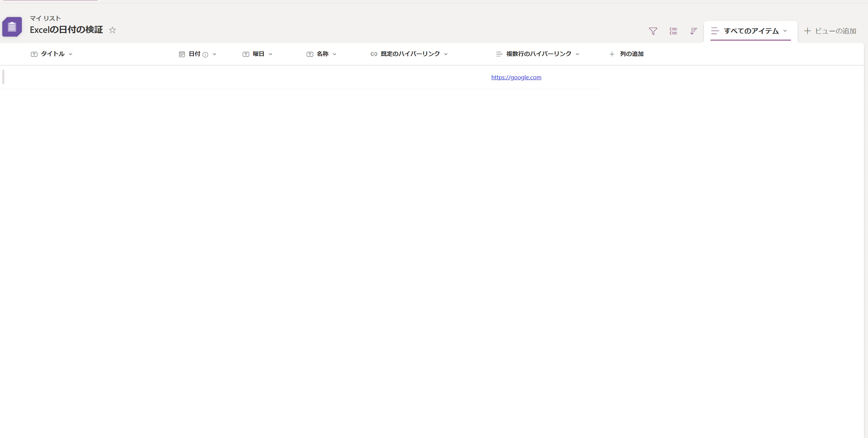Click the link icon beside 既定のハイパーリンク
This screenshot has height=438, width=868.
click(x=374, y=54)
